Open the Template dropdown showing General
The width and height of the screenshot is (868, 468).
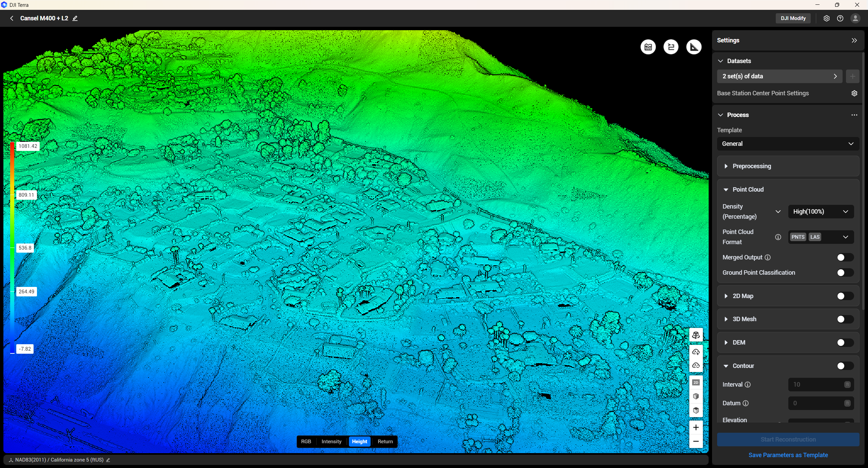[x=787, y=143]
